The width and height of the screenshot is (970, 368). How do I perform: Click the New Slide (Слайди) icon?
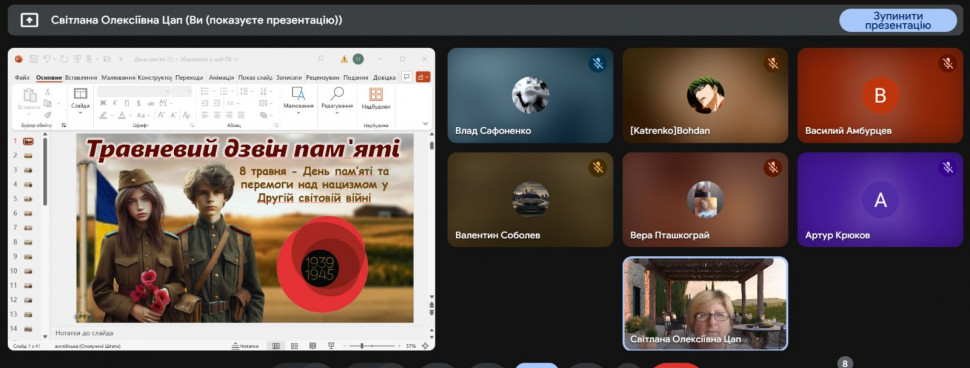tap(80, 93)
